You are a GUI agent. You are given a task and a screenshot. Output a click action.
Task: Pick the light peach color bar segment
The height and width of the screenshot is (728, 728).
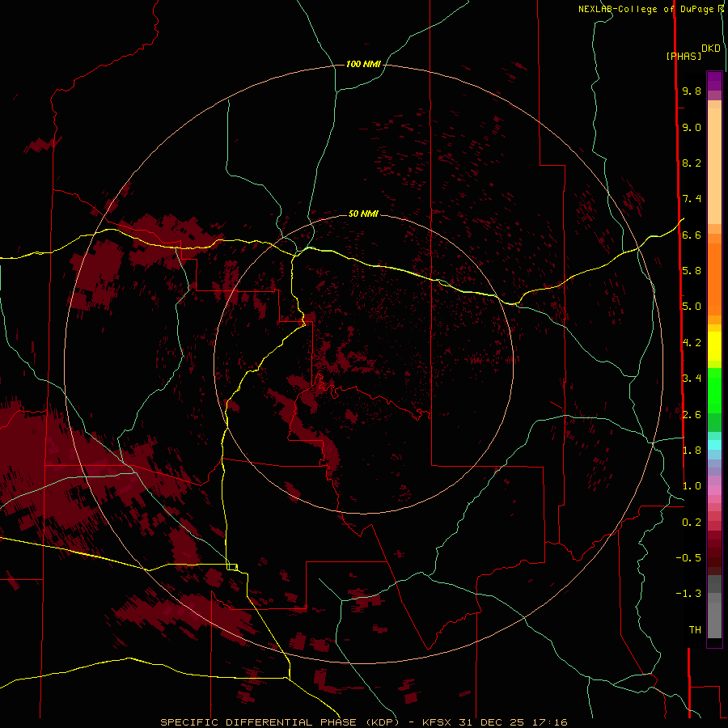tap(714, 165)
